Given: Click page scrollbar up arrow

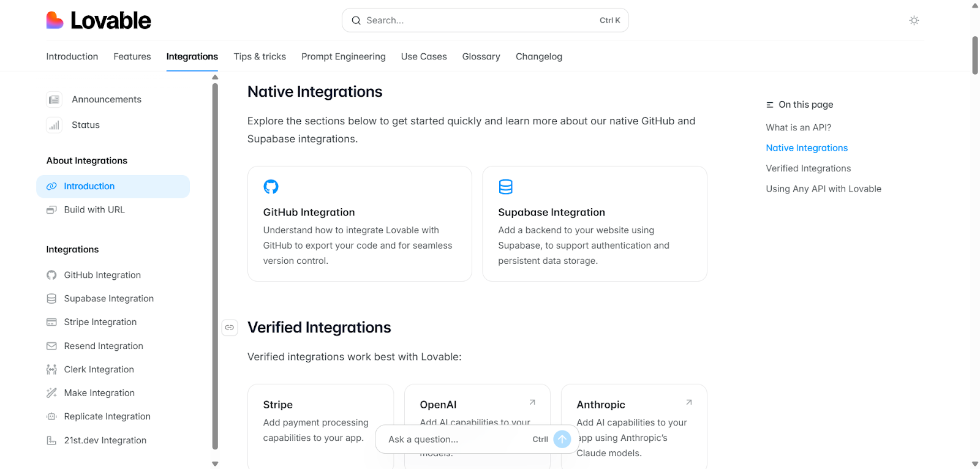Looking at the screenshot, I should (x=975, y=5).
